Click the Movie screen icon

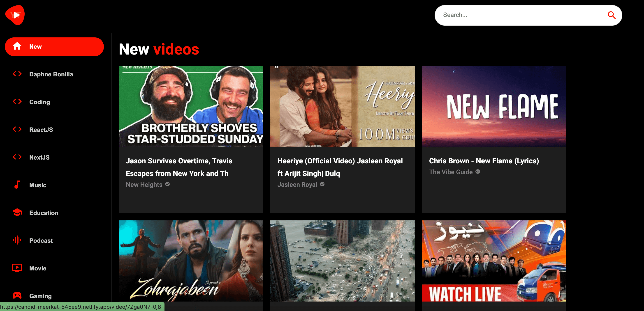pos(17,268)
